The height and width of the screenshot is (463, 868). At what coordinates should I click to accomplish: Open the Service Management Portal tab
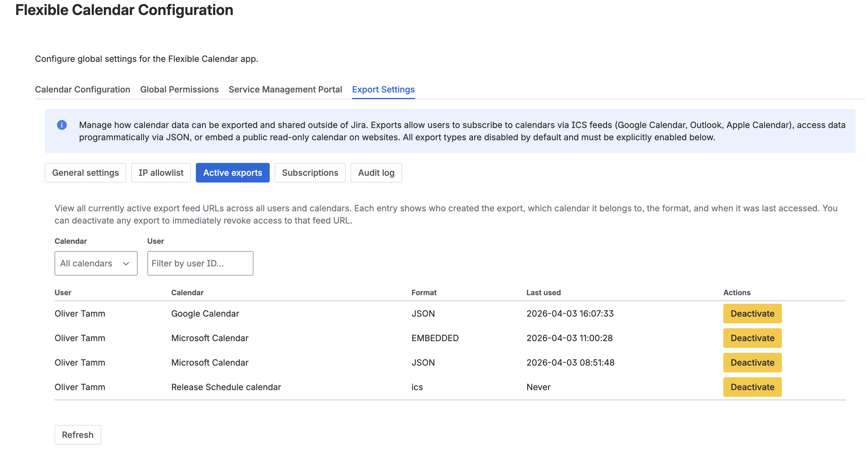pos(285,90)
